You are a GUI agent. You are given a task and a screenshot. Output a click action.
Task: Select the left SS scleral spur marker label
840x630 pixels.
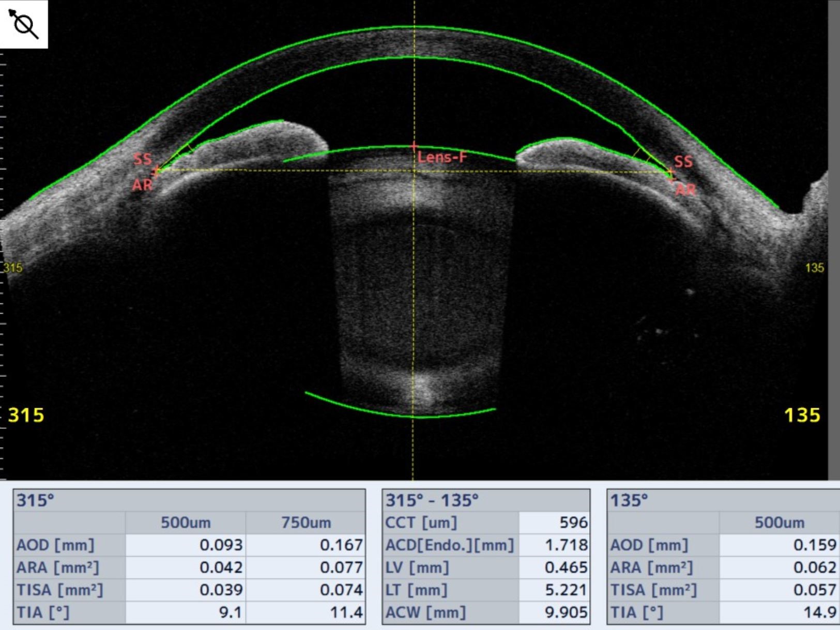click(x=142, y=159)
